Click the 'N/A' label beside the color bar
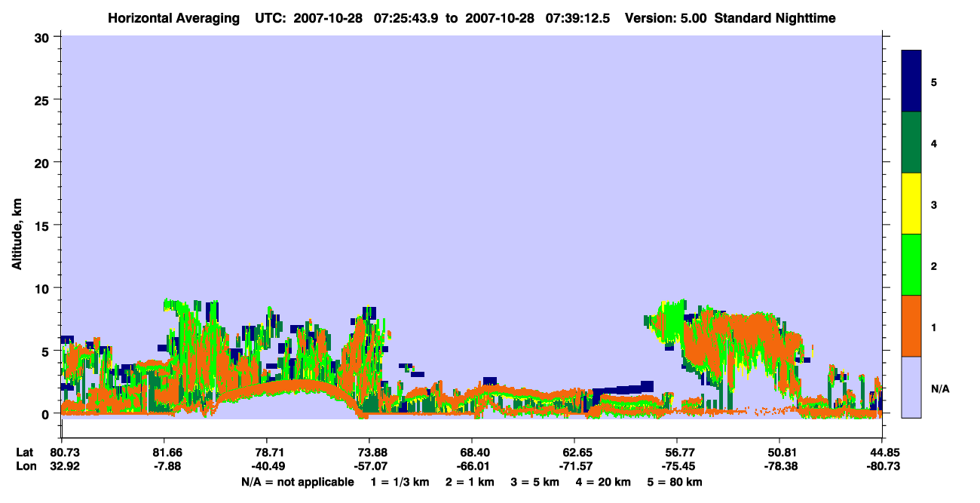Viewport: 980px width, 503px height. [x=940, y=389]
